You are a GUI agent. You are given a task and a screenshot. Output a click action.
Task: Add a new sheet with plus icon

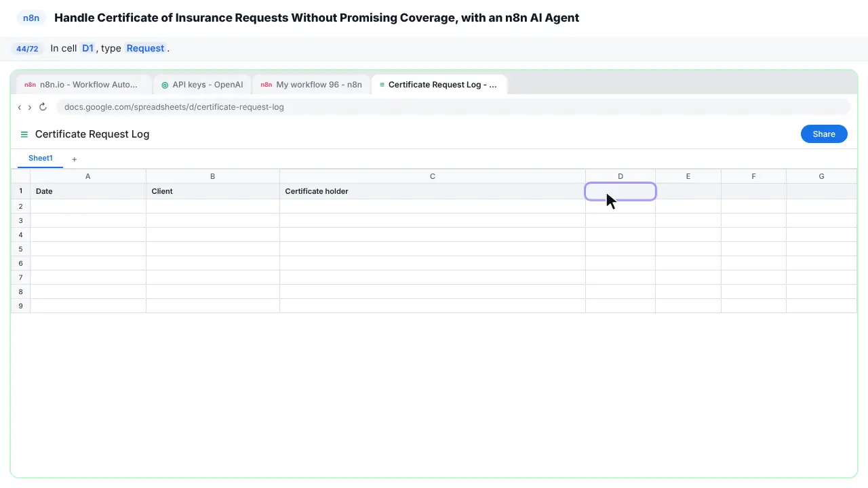pos(75,159)
